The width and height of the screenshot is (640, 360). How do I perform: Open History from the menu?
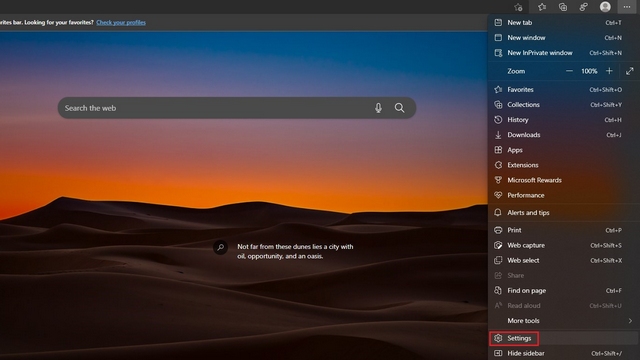pyautogui.click(x=564, y=120)
